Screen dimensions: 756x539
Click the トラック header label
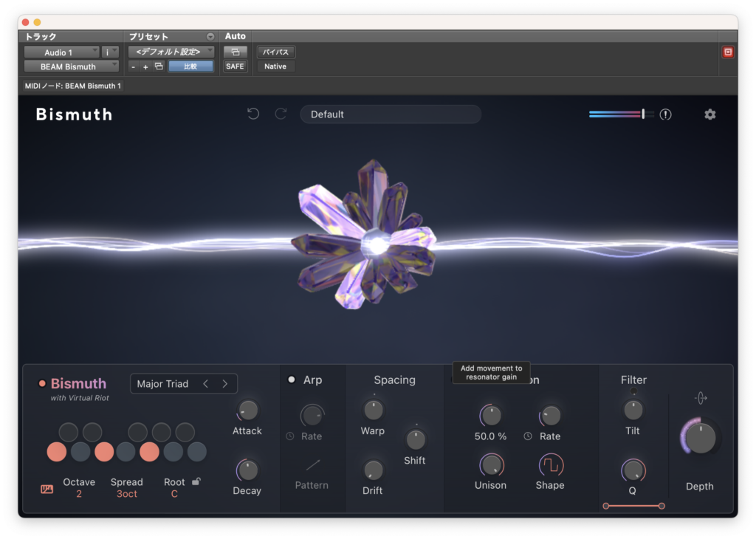point(41,37)
